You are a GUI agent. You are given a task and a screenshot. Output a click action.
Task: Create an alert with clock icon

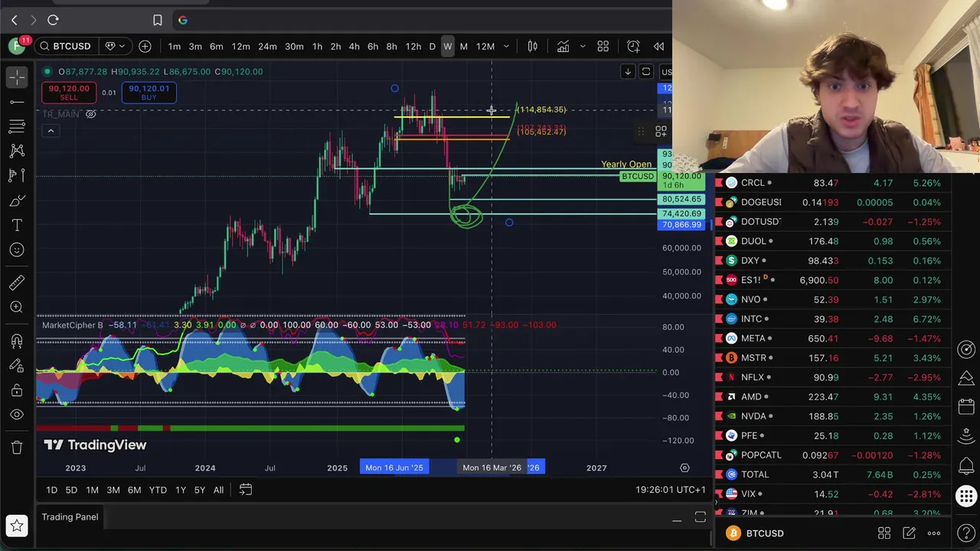pyautogui.click(x=633, y=47)
